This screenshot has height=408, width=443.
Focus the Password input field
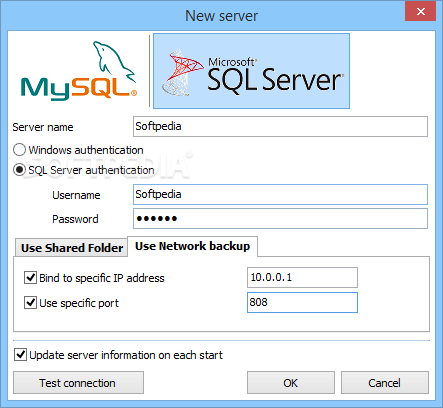pos(280,219)
